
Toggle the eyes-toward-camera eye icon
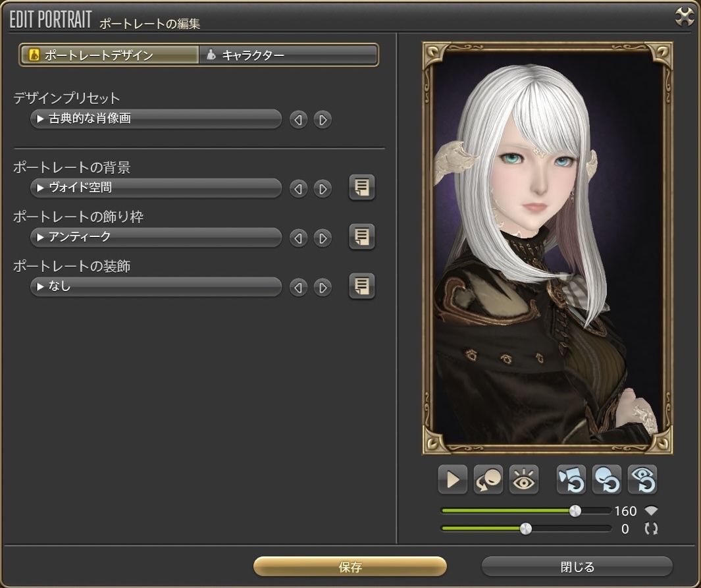click(x=525, y=480)
